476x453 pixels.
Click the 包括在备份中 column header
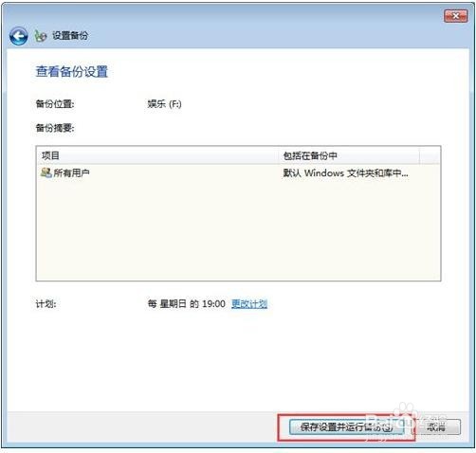coord(350,155)
